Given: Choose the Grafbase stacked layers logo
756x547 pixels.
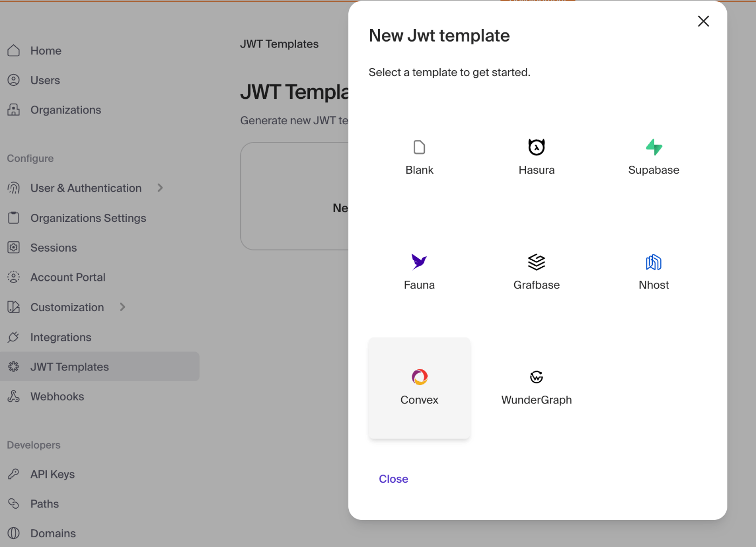Looking at the screenshot, I should 536,262.
